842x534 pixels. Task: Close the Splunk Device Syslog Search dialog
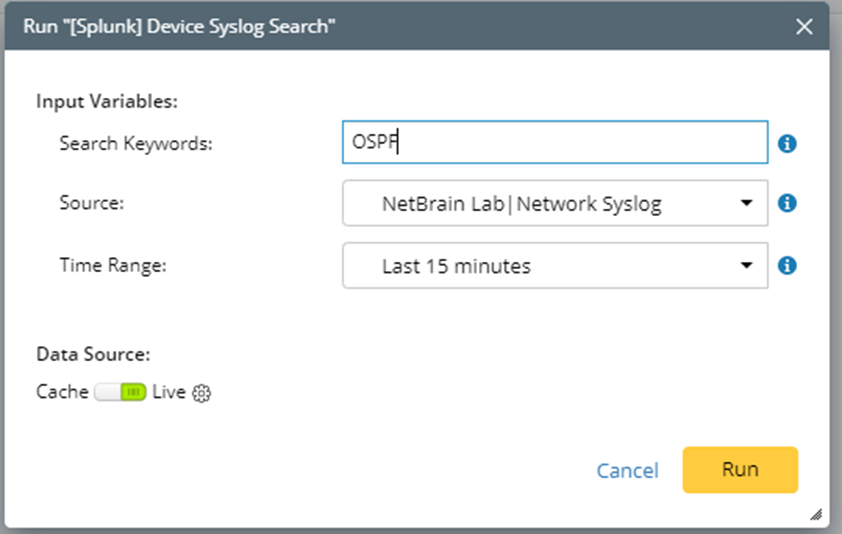click(x=804, y=27)
